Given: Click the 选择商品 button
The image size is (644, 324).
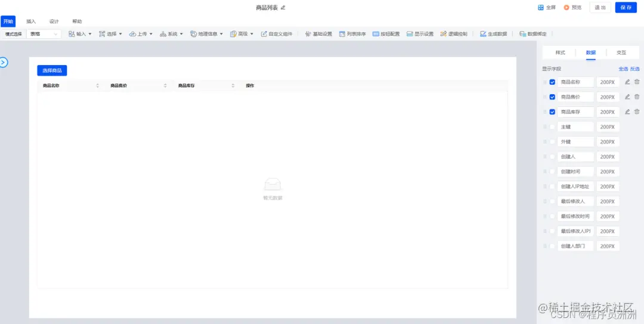Looking at the screenshot, I should click(52, 70).
